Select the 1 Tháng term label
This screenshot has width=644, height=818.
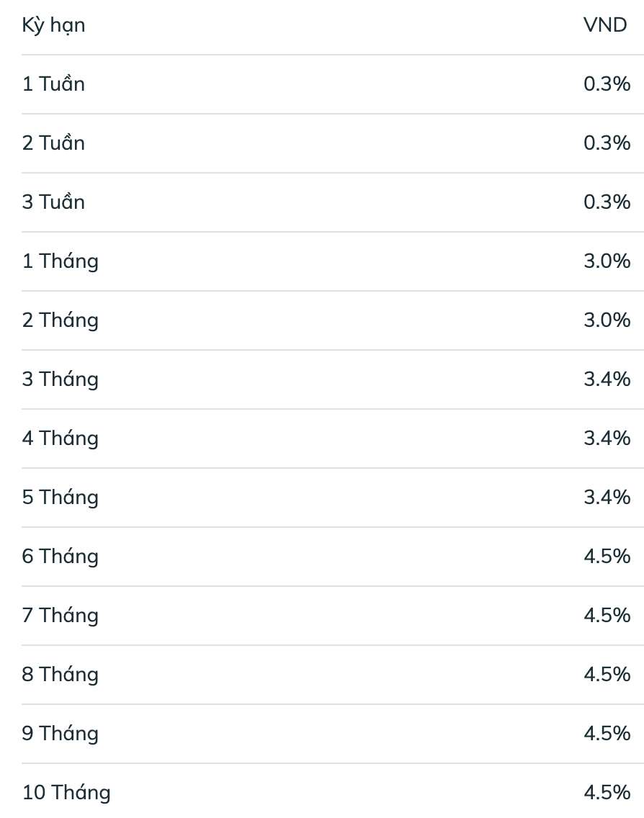(x=61, y=261)
